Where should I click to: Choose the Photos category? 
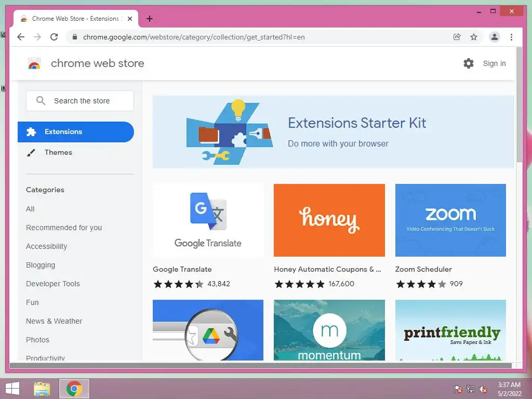tap(37, 340)
